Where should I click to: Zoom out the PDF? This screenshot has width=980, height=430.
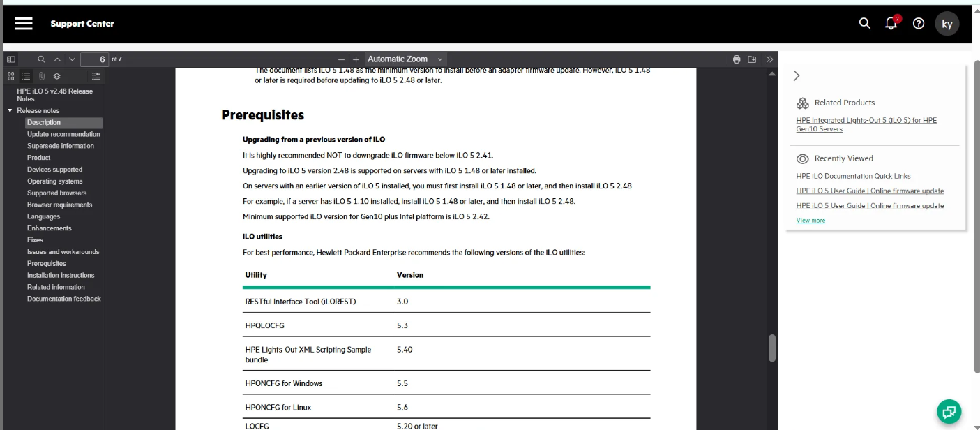341,59
